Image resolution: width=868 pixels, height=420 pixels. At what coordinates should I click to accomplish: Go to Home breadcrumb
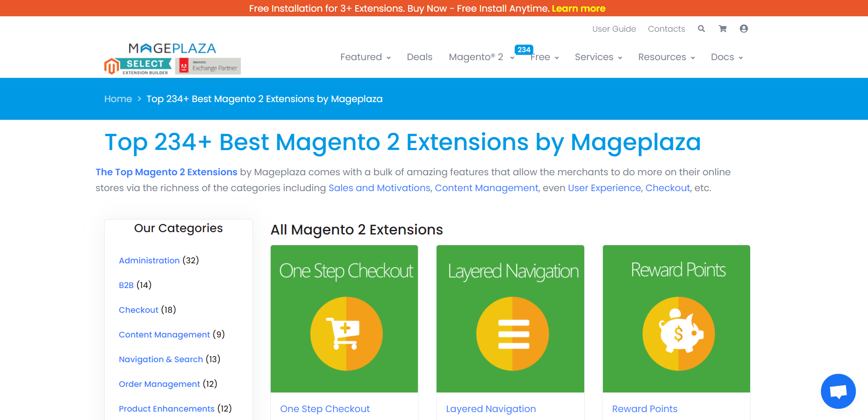point(118,99)
